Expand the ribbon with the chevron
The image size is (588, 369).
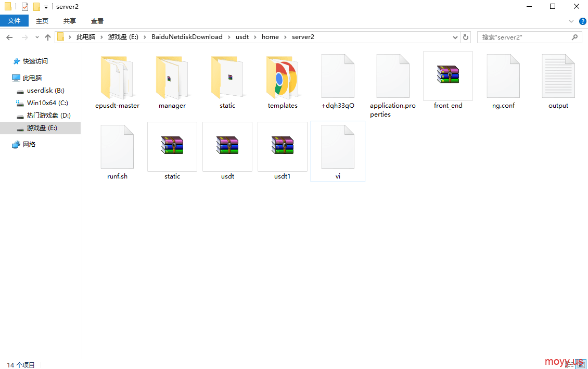(x=571, y=21)
